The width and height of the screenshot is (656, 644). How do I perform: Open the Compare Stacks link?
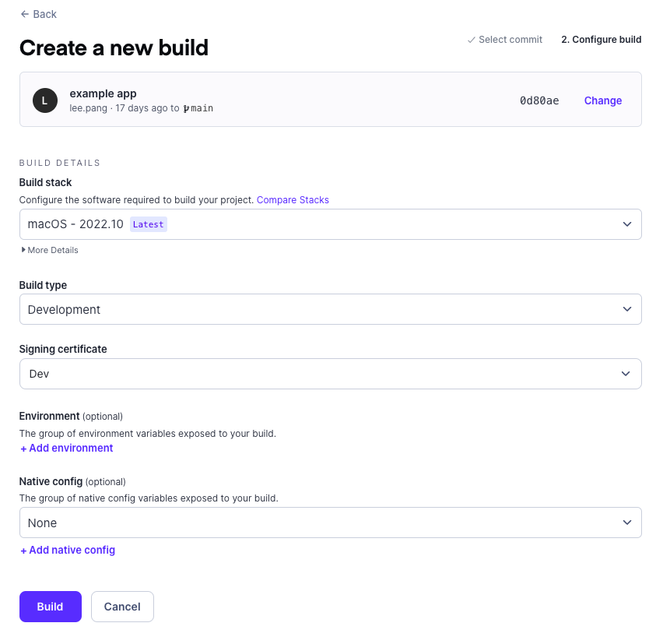click(x=293, y=200)
